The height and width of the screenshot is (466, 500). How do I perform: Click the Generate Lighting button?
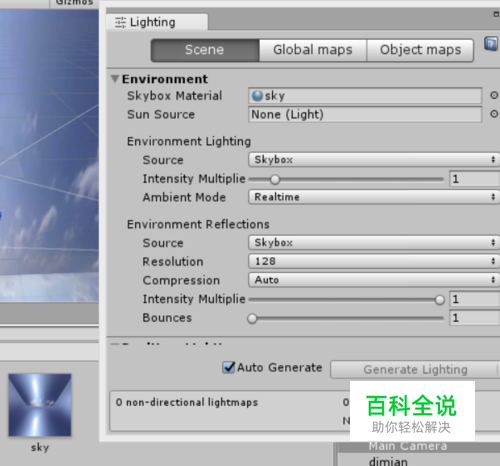[x=415, y=369]
